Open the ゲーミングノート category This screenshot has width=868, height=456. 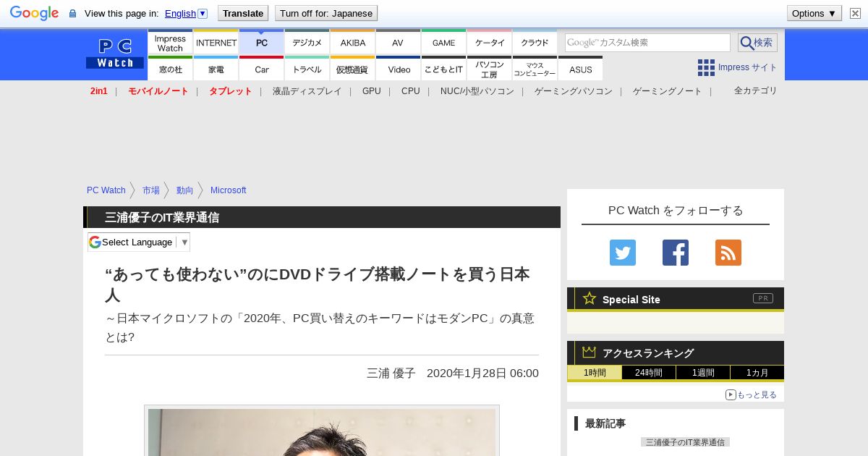(668, 91)
